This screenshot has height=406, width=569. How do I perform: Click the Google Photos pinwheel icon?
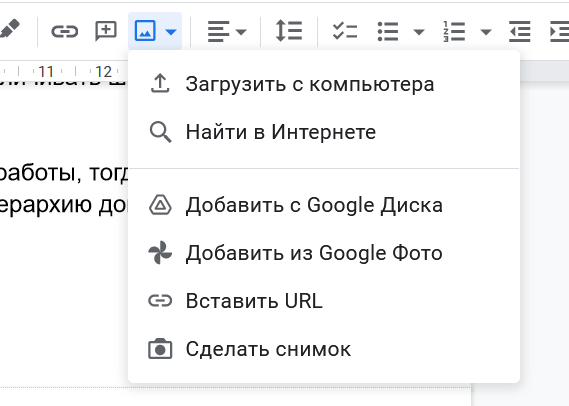coord(160,253)
